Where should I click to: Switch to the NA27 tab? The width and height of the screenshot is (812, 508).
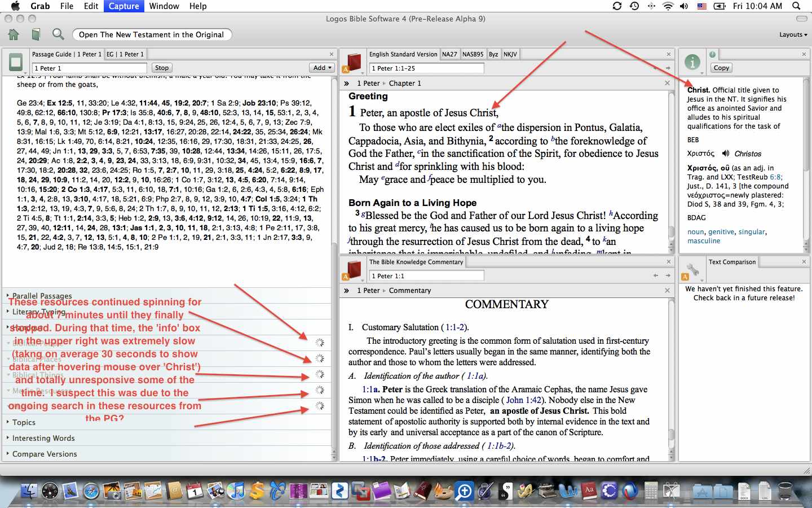(449, 54)
